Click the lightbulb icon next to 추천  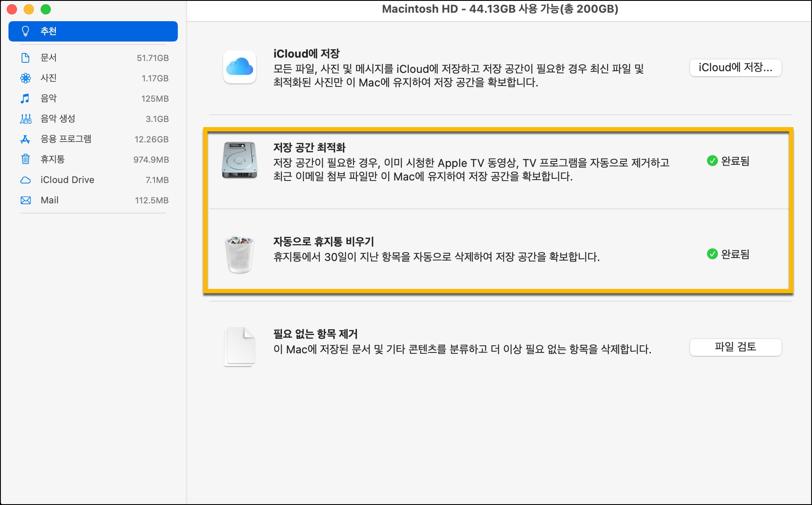(26, 31)
